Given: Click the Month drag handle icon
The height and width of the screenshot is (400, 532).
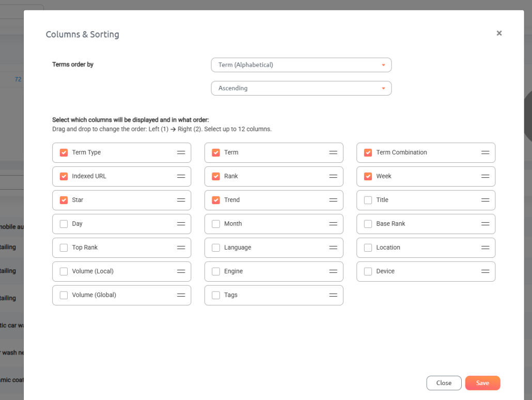Looking at the screenshot, I should point(333,224).
